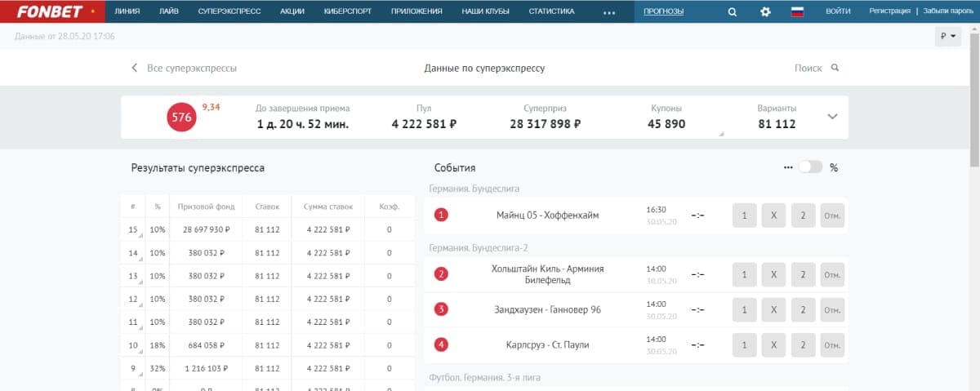Open the three-dots more menu in navigation
Viewport: 980px width, 391px height.
point(609,12)
